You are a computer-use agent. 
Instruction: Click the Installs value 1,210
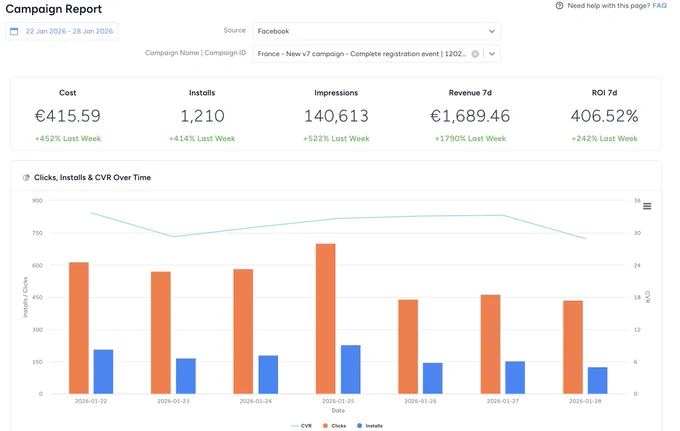pyautogui.click(x=202, y=116)
